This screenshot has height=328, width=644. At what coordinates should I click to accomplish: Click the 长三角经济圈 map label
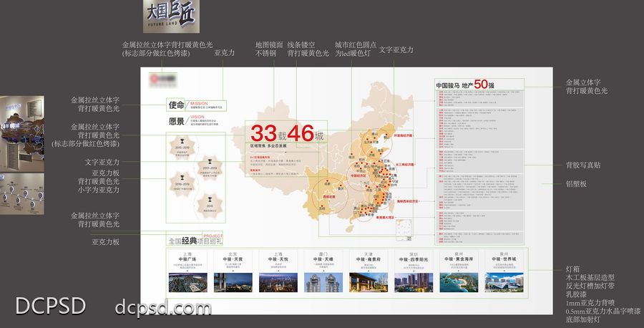click(x=405, y=164)
